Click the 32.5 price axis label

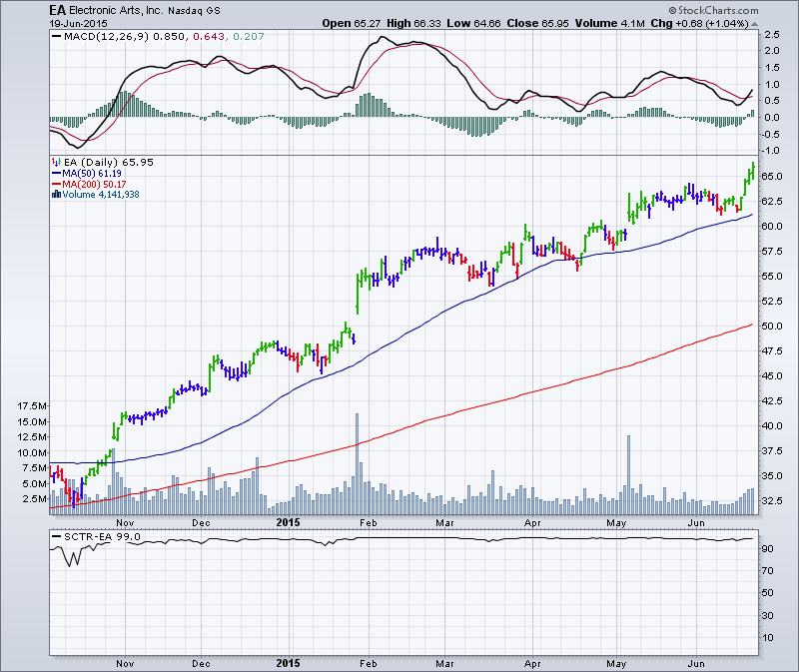[771, 500]
